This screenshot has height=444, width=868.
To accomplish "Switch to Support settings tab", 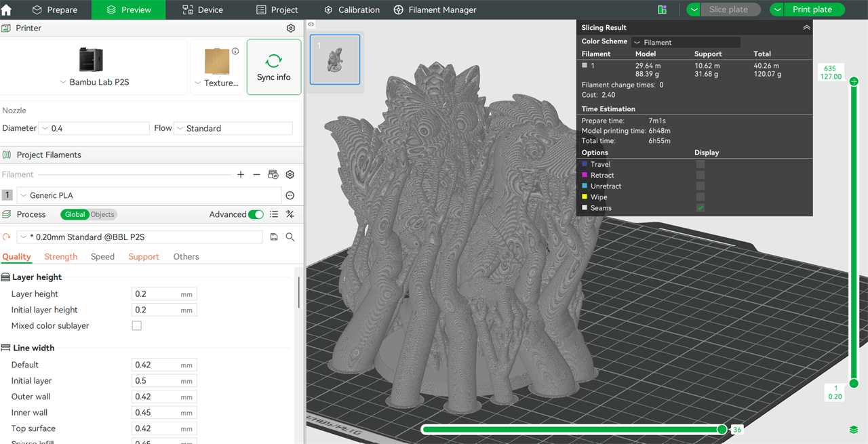I will click(144, 257).
